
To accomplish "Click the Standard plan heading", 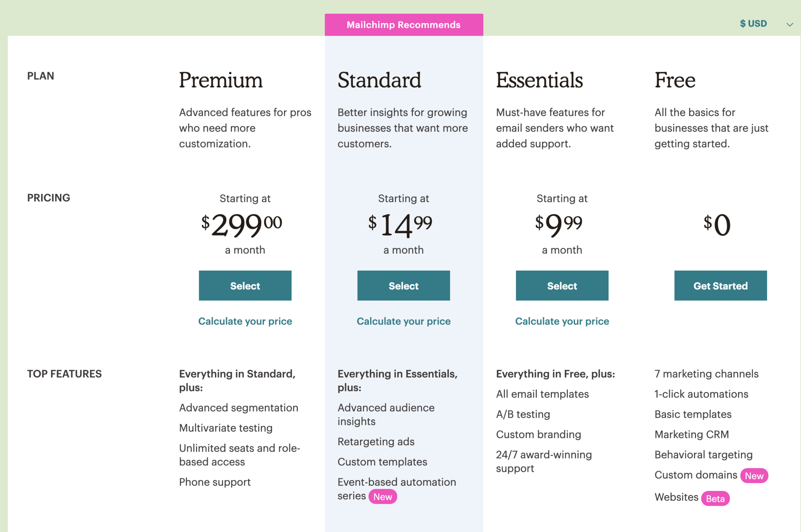I will point(379,80).
